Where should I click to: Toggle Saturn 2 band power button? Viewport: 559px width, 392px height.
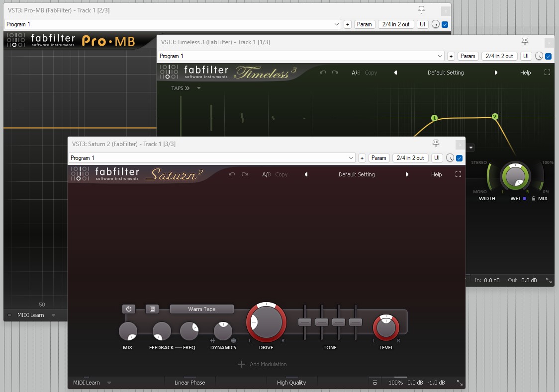(x=129, y=309)
